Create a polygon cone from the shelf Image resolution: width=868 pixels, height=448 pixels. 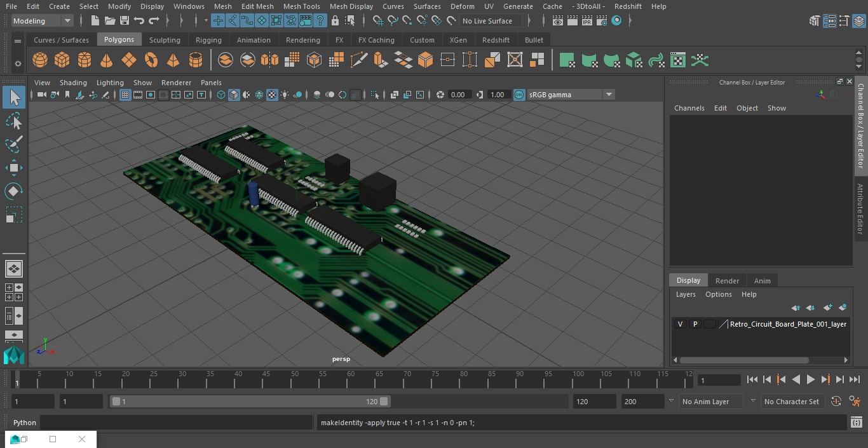[x=107, y=60]
